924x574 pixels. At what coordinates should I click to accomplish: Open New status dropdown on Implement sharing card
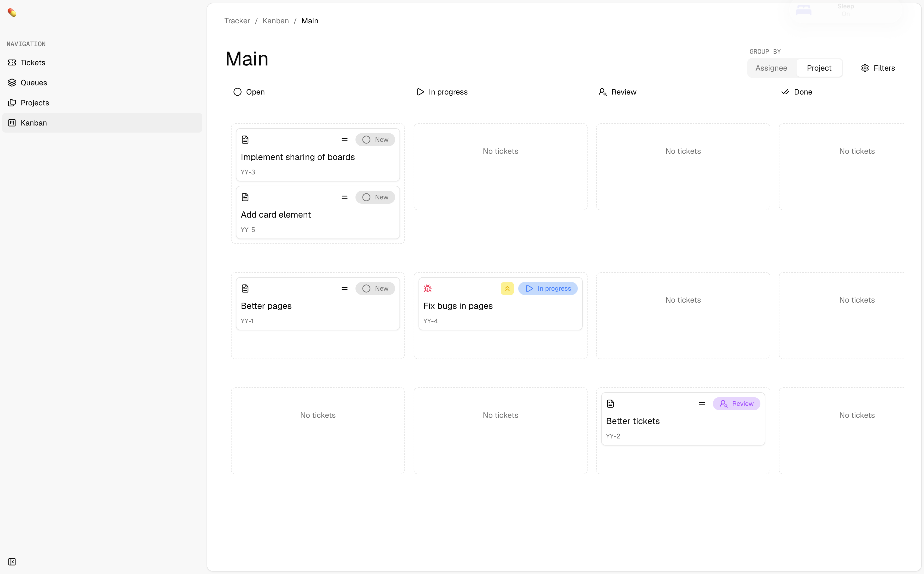tap(375, 140)
